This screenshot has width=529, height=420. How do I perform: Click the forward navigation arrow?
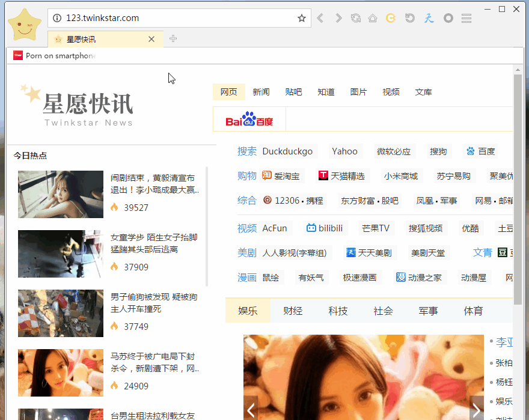[x=338, y=18]
